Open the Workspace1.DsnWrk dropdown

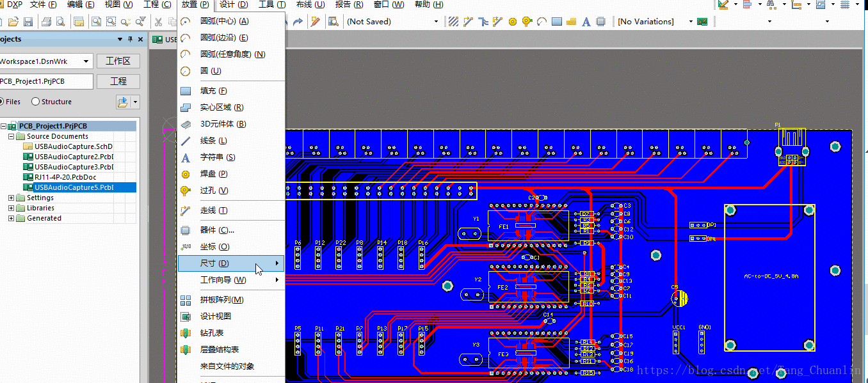pos(86,61)
